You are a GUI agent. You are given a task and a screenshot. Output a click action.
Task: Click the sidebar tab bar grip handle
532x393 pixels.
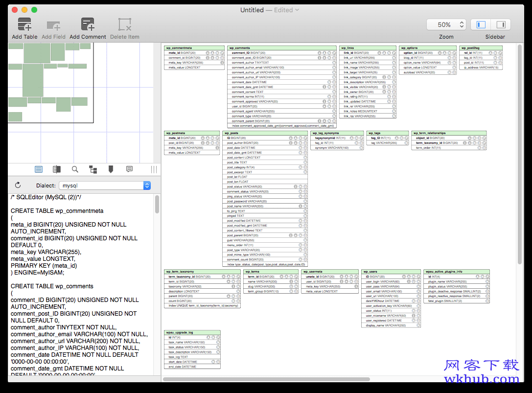(154, 169)
